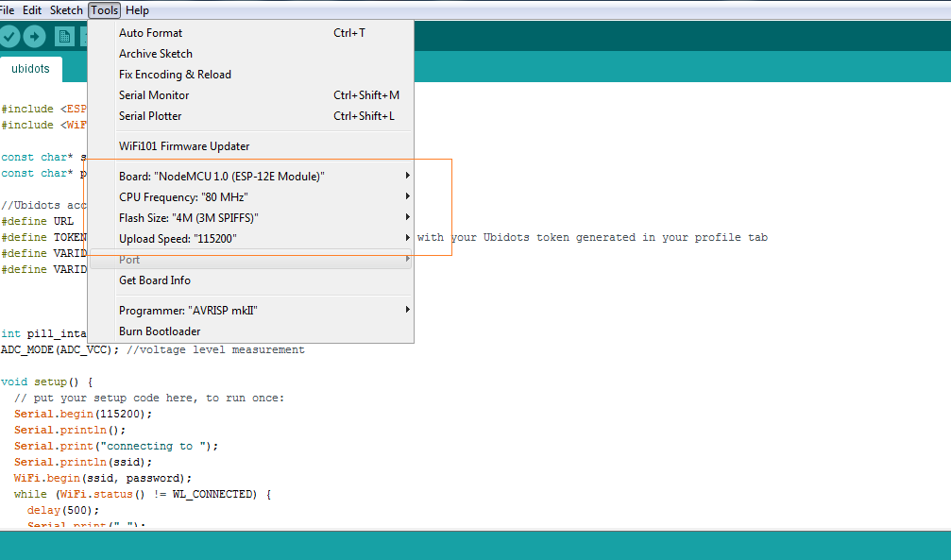The width and height of the screenshot is (951, 560).
Task: Click the Serial.print("connecting to ") line
Action: pos(116,446)
